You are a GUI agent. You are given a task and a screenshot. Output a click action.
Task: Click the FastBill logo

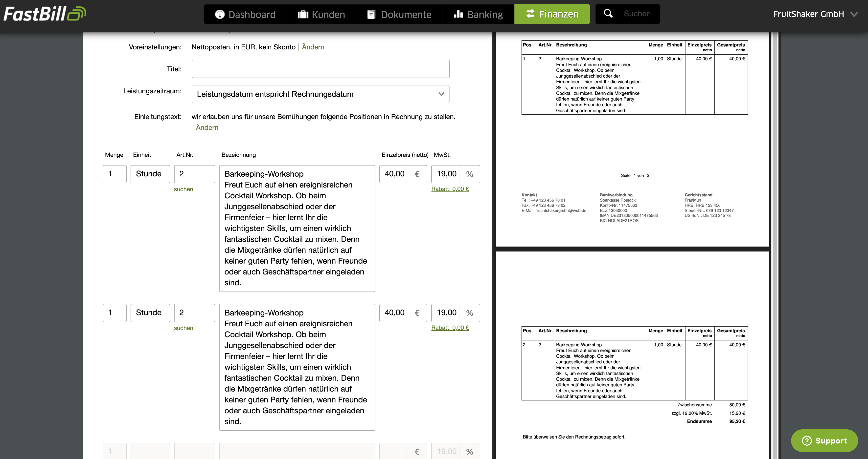(x=45, y=14)
